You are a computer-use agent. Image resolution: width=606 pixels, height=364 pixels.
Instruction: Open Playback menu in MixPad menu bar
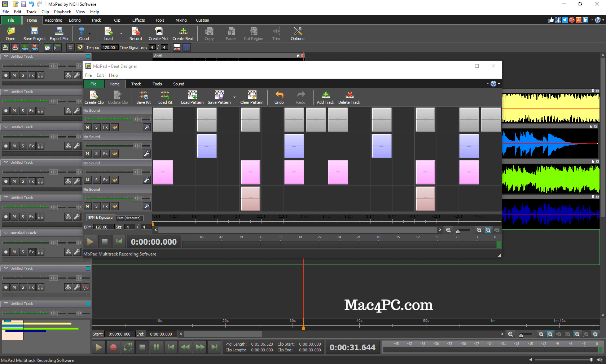coord(62,12)
